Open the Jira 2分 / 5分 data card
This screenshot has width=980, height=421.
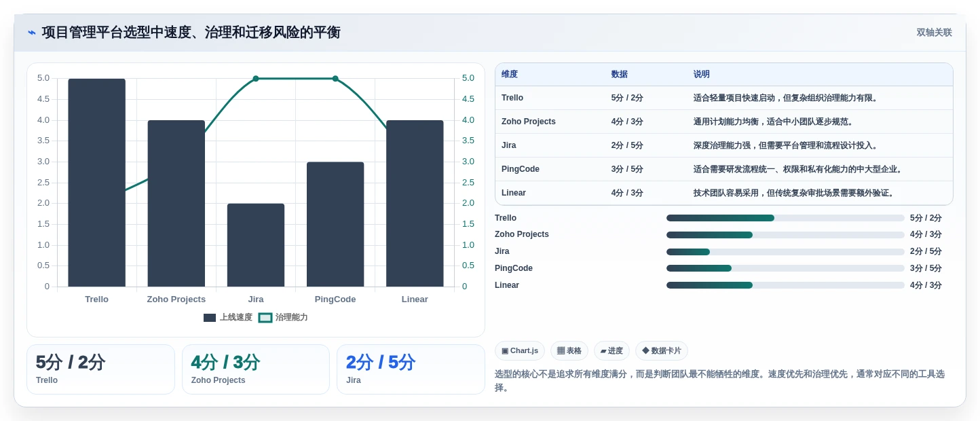click(411, 369)
